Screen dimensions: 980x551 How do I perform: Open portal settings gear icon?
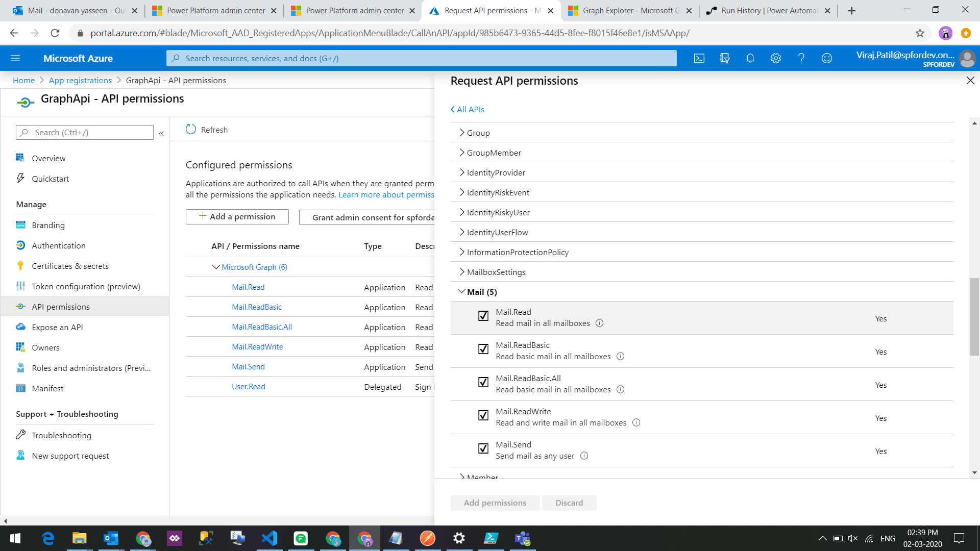[775, 58]
